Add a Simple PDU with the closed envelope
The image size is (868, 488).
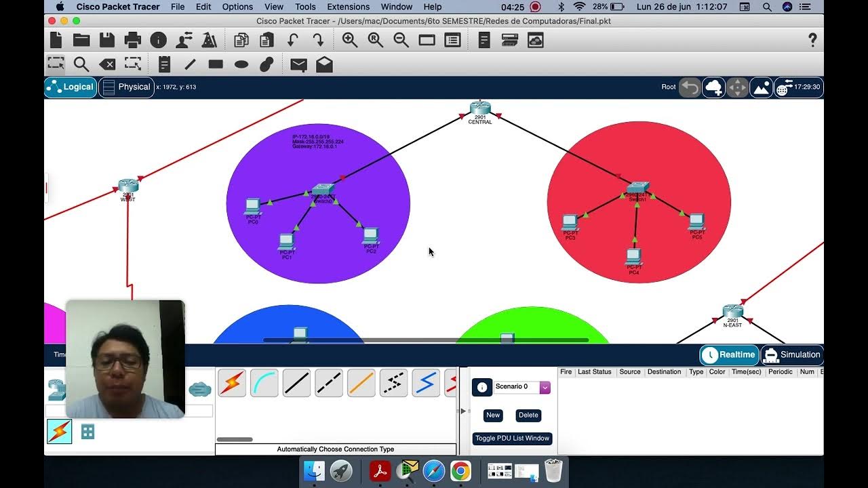tap(298, 65)
